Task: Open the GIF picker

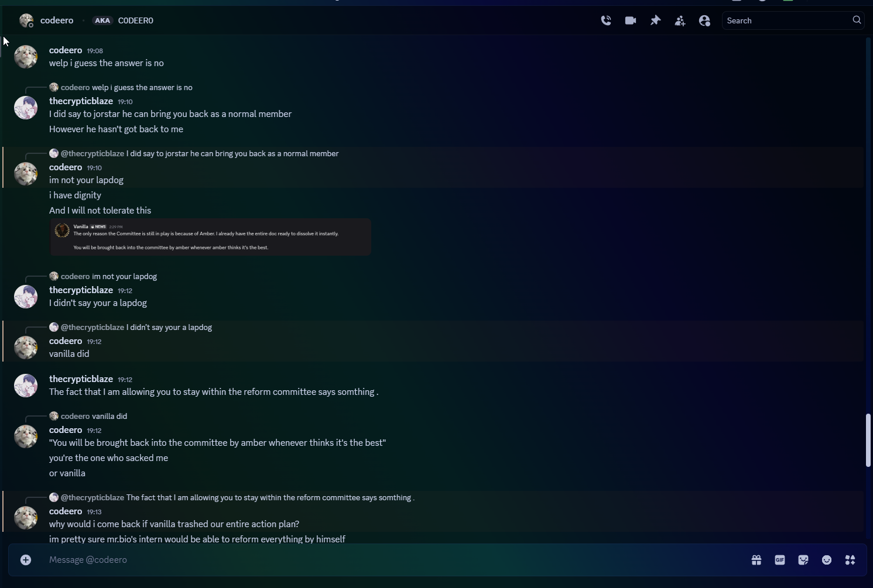Action: [780, 560]
